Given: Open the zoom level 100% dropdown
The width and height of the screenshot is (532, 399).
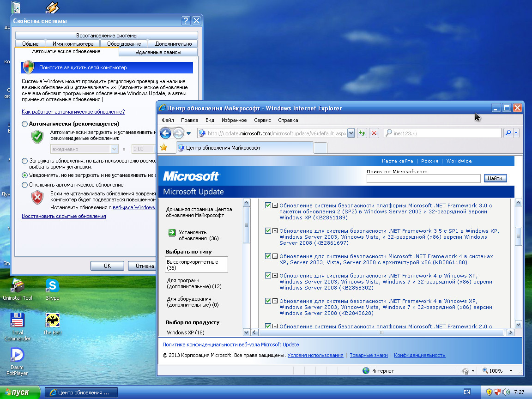Looking at the screenshot, I should [x=511, y=371].
